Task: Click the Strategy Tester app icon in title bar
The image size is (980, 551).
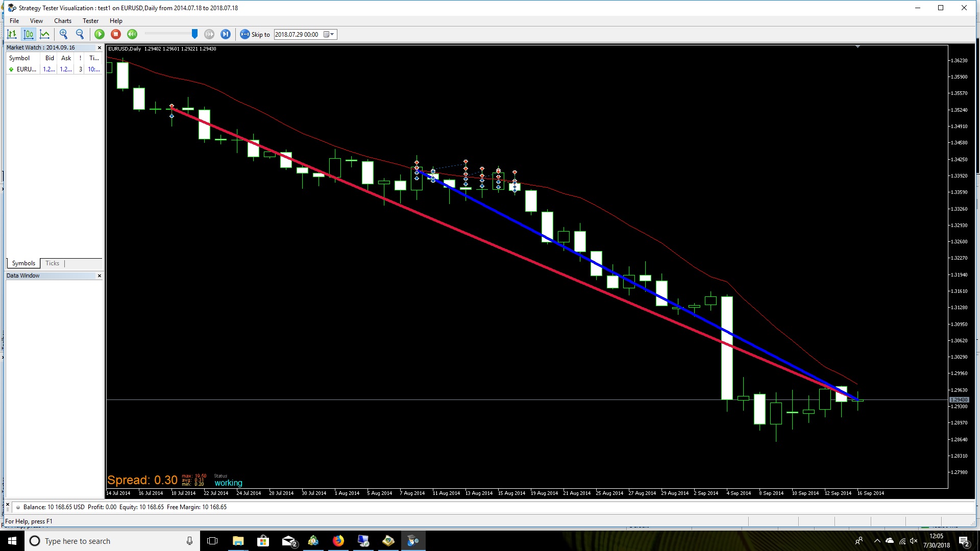Action: (12, 8)
